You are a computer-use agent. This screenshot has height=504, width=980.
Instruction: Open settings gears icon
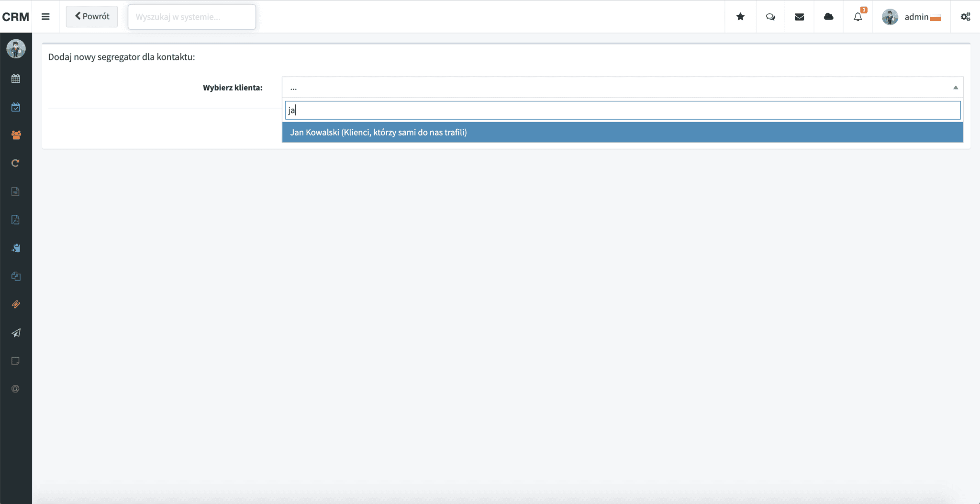966,17
